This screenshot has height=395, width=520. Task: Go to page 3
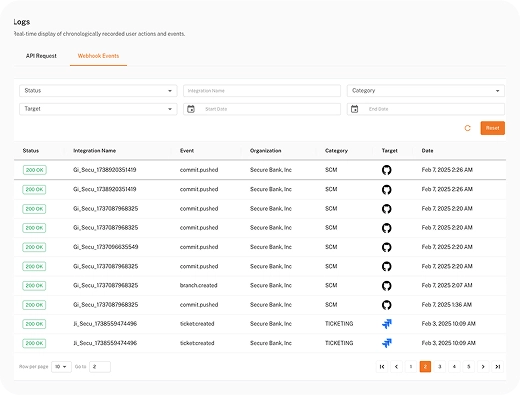tap(440, 367)
